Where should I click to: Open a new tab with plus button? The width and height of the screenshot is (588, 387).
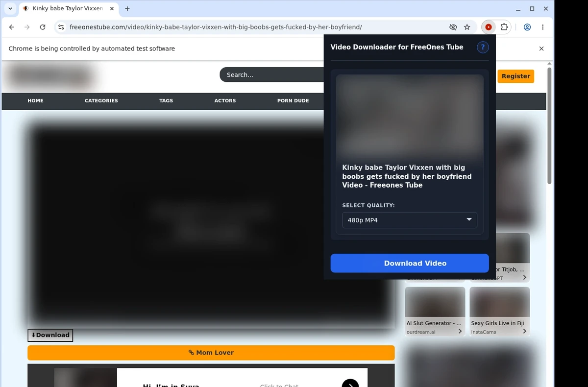[127, 8]
